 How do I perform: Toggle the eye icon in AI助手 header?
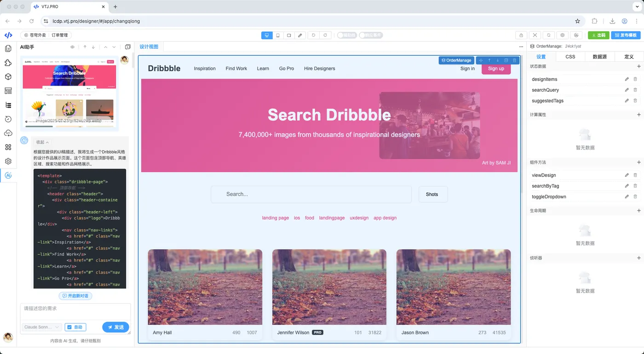(x=72, y=47)
